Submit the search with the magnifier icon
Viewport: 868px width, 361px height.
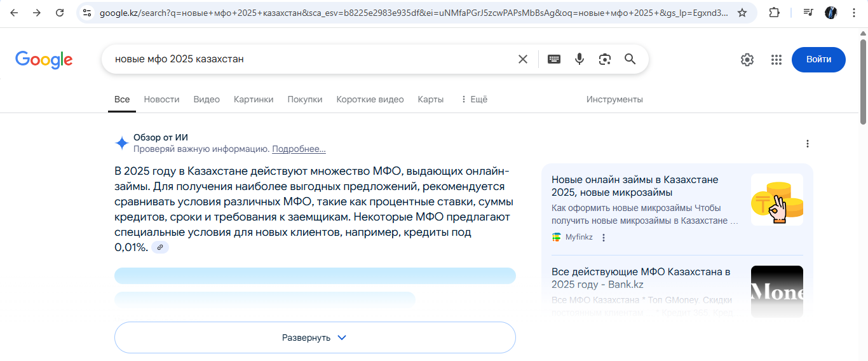[x=630, y=59]
